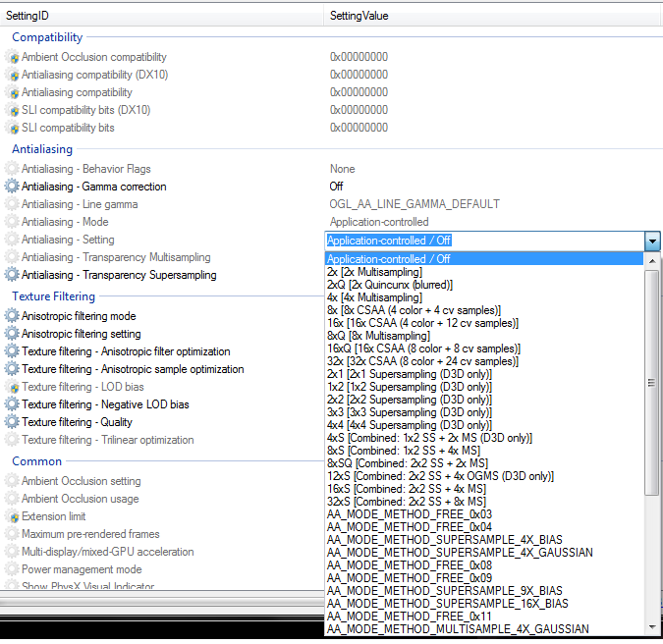The image size is (663, 644).
Task: Click gear icon beside Ambient Occlusion usage
Action: pos(12,498)
